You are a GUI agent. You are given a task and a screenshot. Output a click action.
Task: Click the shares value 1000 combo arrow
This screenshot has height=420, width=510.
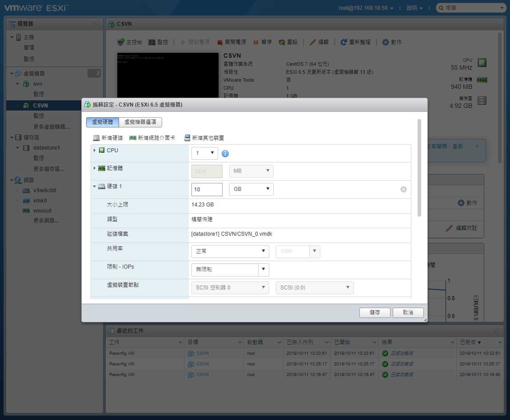[315, 251]
